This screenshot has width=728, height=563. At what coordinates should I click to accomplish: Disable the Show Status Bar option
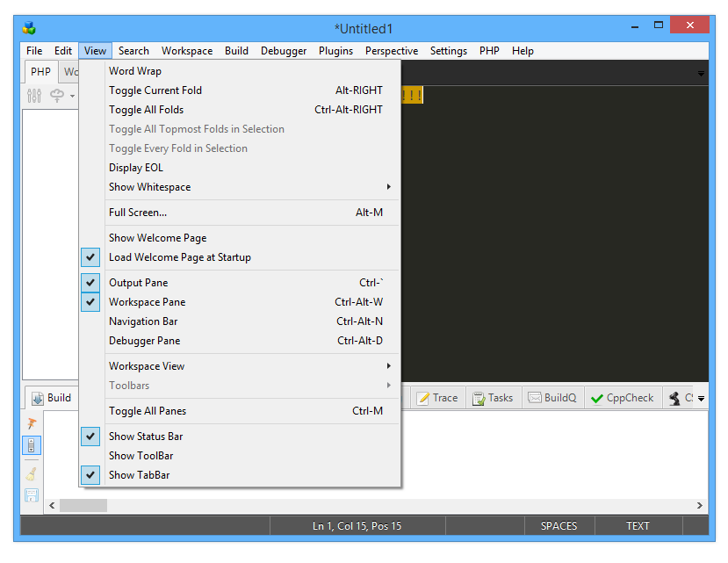[x=146, y=437]
